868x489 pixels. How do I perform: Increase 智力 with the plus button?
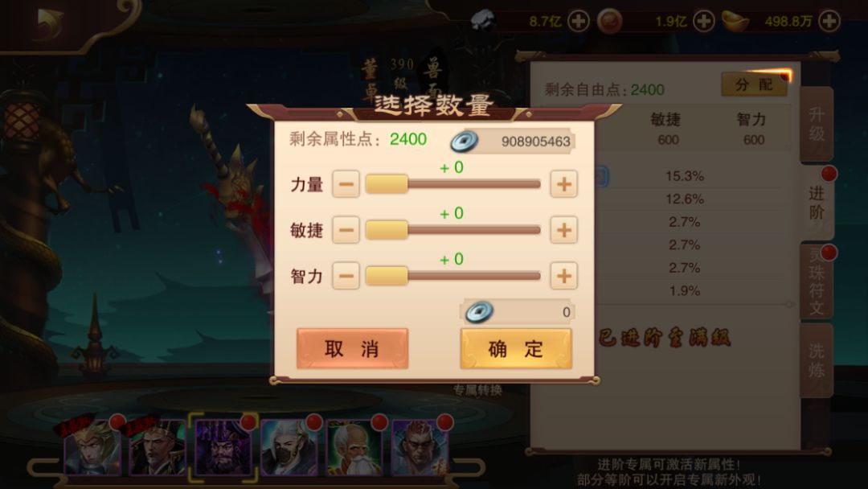563,277
